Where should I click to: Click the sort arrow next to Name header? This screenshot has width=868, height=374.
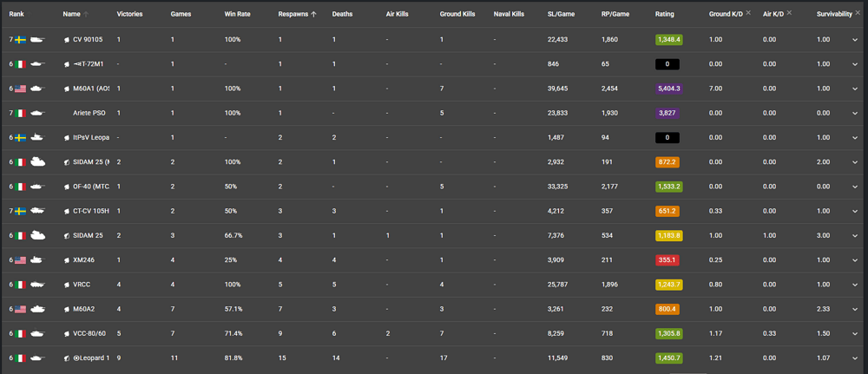pyautogui.click(x=86, y=15)
